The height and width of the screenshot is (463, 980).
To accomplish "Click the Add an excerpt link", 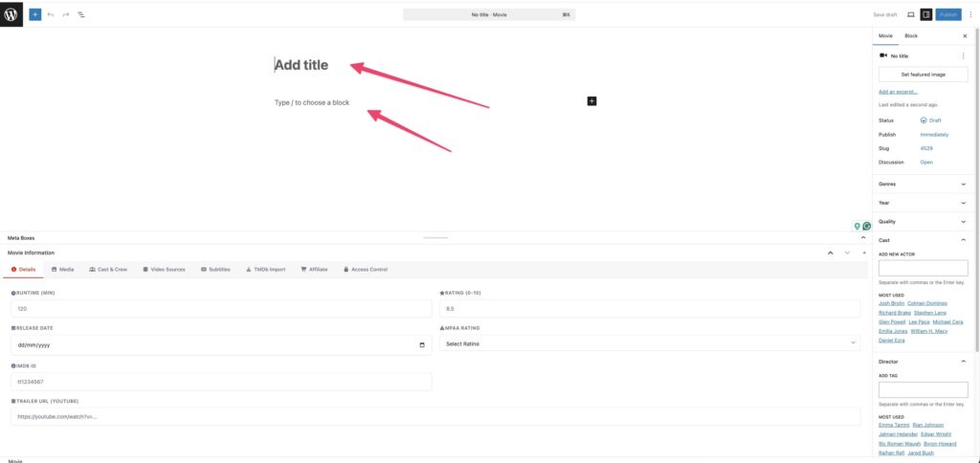I will (898, 92).
